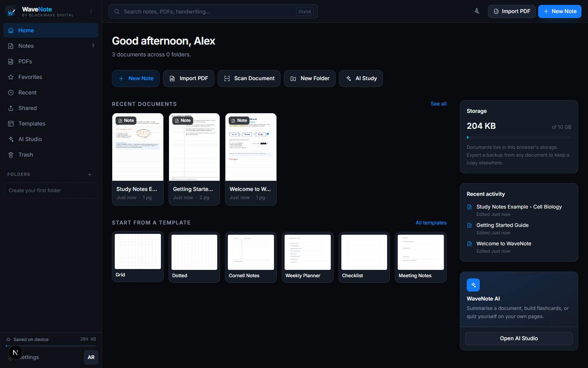Click the 'Saved on device' cloud icon
Viewport: 588px width, 368px height.
[x=8, y=339]
